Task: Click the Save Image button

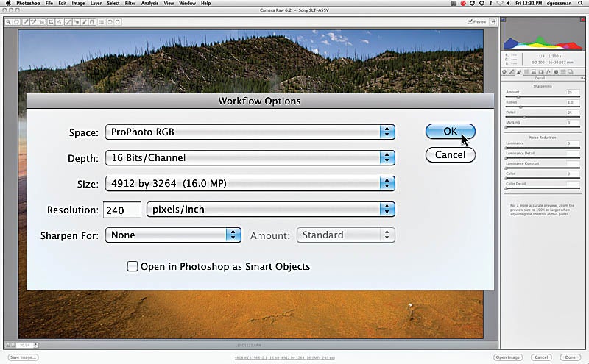Action: (x=23, y=357)
